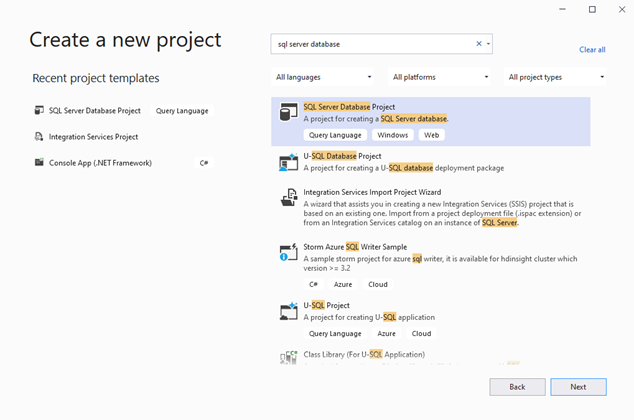Click recent Console App (.NET Framework) icon

point(39,163)
